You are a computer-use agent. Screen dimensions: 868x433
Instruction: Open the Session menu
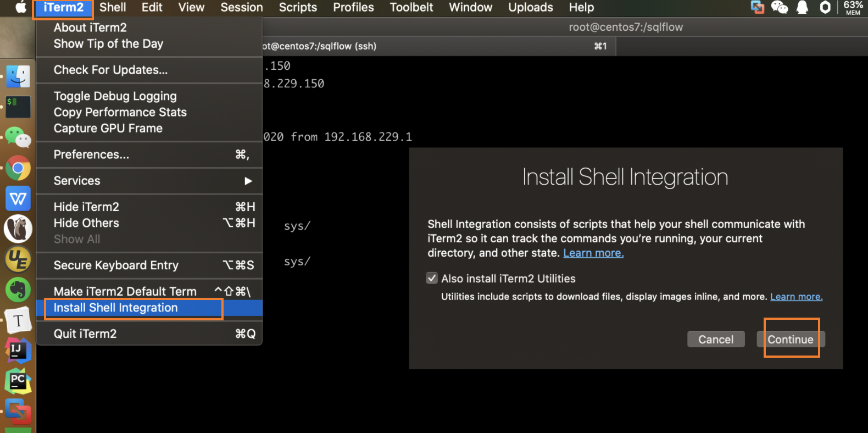click(242, 8)
